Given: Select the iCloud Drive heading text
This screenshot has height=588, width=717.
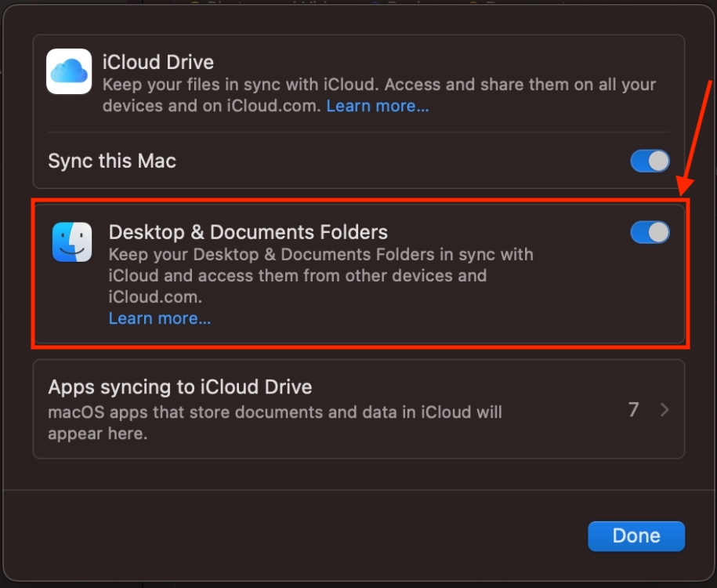Looking at the screenshot, I should (158, 62).
